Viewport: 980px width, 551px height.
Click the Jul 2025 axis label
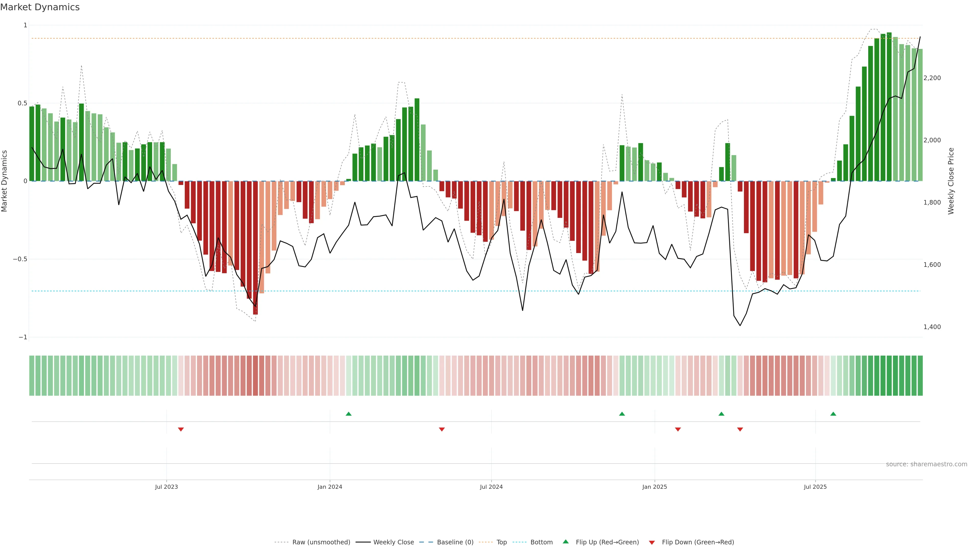pos(815,487)
